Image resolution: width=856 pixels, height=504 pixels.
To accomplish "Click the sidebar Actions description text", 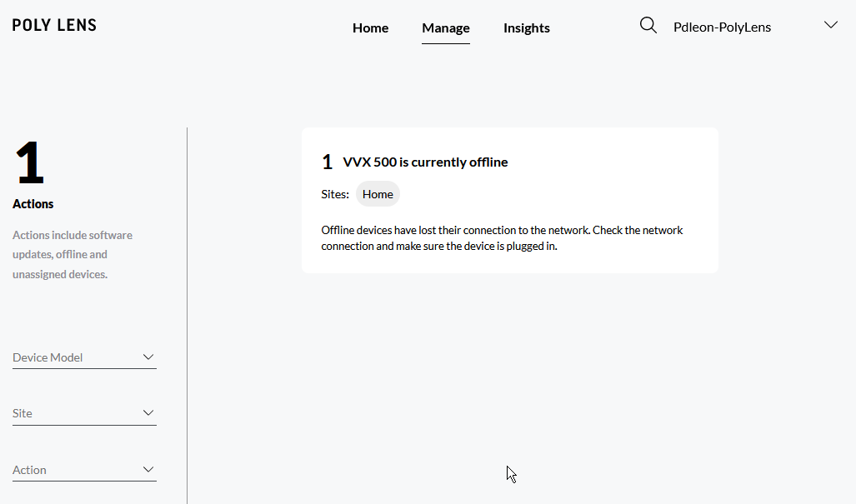I will click(73, 254).
